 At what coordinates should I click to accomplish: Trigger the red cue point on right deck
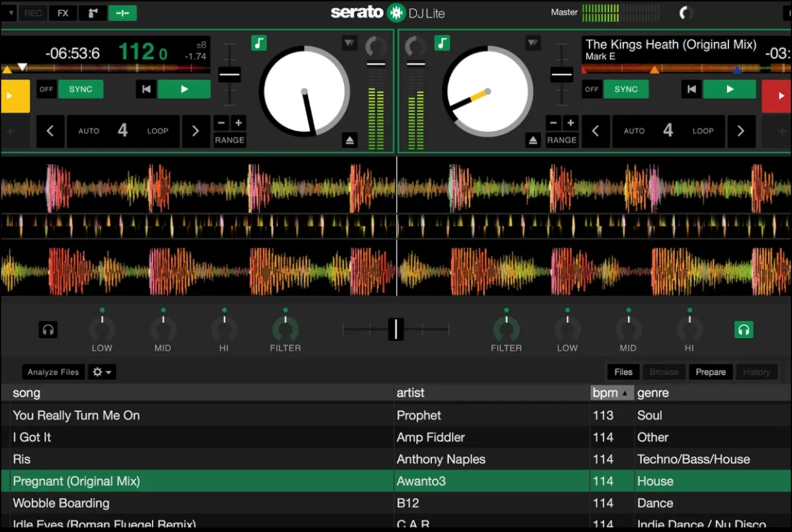pos(776,96)
